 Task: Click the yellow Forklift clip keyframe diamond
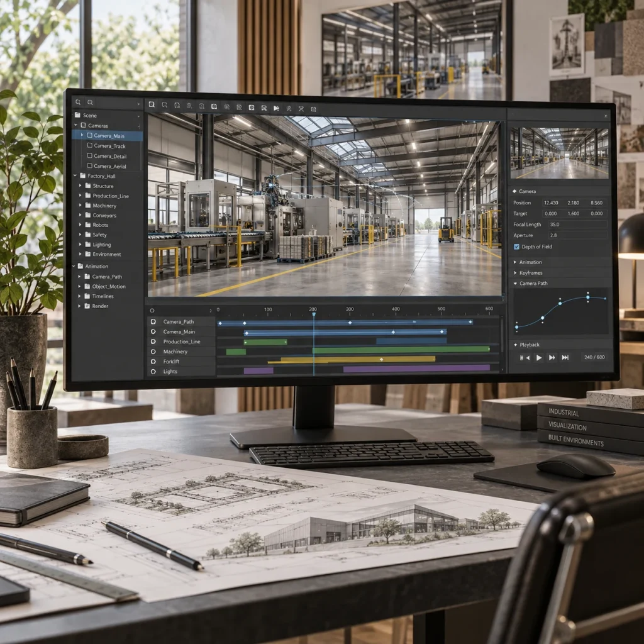pos(382,359)
